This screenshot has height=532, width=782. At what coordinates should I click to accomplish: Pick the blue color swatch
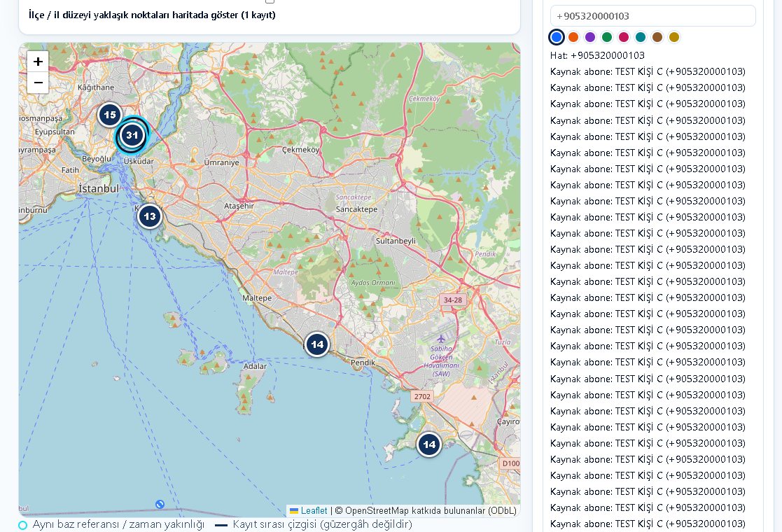pyautogui.click(x=557, y=37)
